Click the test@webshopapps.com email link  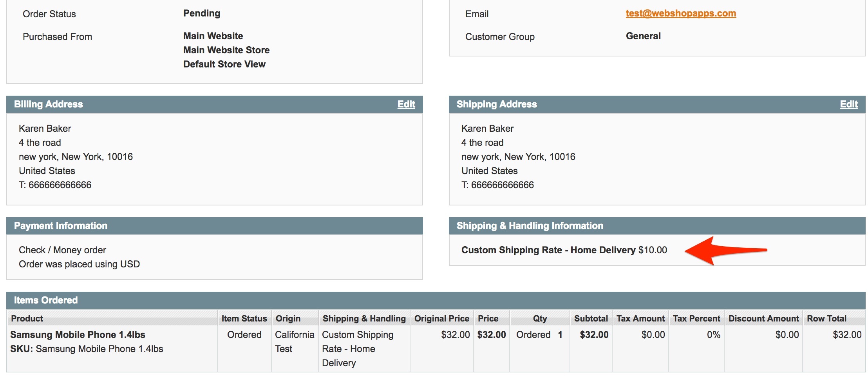(680, 13)
